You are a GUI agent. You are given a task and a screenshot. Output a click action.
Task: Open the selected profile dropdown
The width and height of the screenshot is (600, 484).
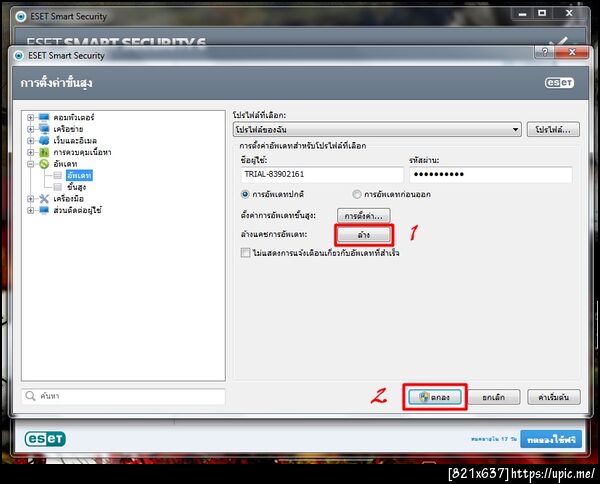377,130
